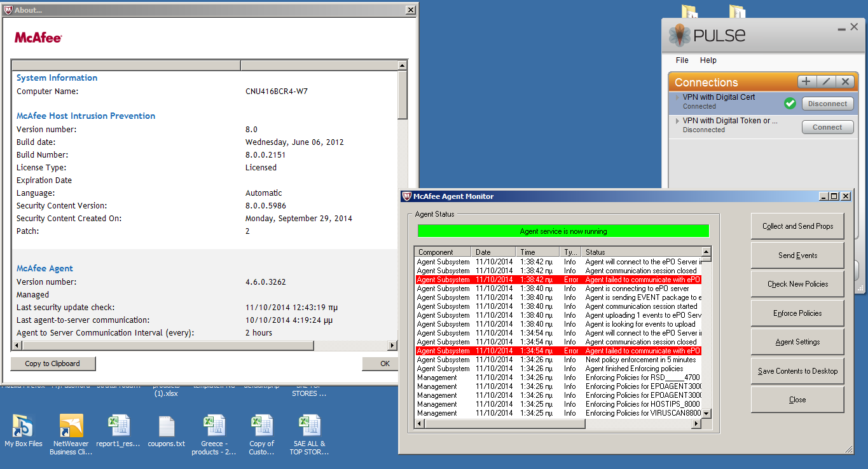Expand VPN with Digital Token connection details
The width and height of the screenshot is (868, 469).
coord(677,121)
